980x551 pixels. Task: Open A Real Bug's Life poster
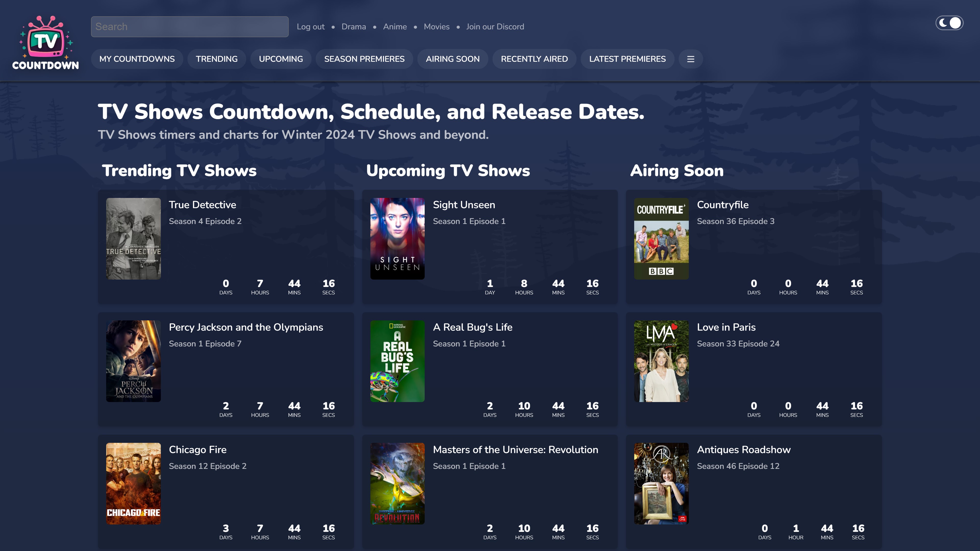coord(397,361)
